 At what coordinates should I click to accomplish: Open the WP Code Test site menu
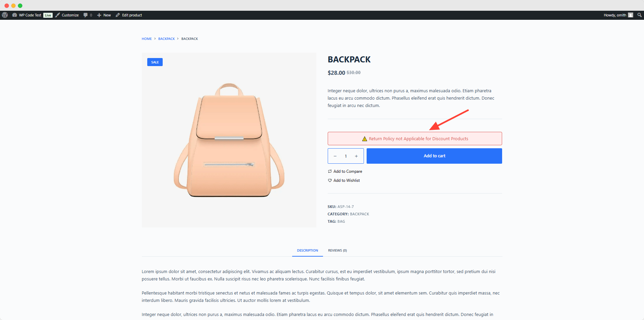[30, 15]
